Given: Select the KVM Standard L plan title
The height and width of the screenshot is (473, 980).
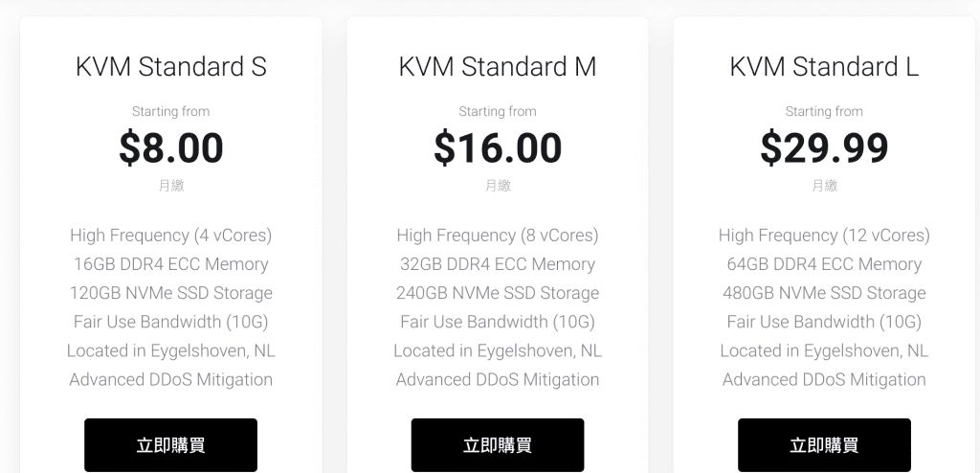Looking at the screenshot, I should click(x=824, y=66).
